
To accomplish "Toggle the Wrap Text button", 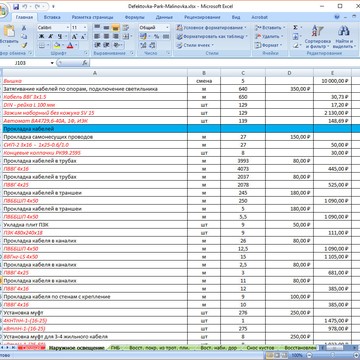I will point(126,28).
